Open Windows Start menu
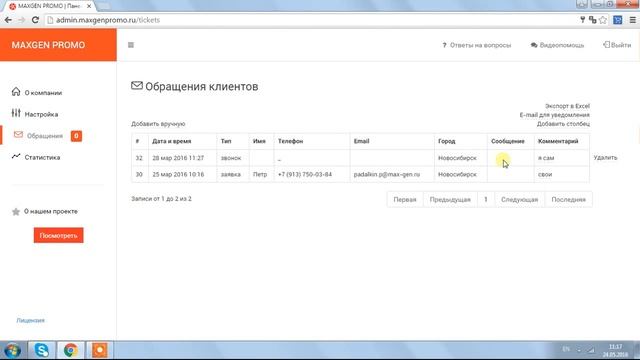Screen dimensions: 640x360 click(x=12, y=351)
